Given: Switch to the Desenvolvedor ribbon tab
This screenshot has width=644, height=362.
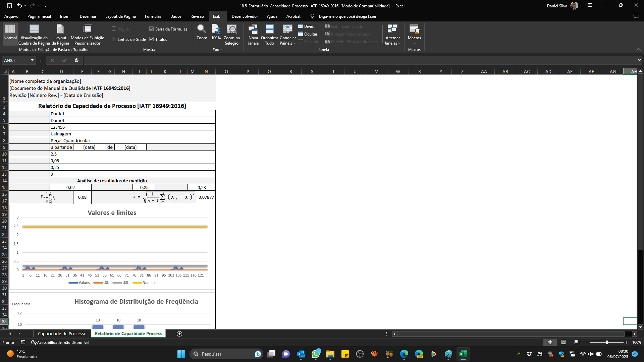Looking at the screenshot, I should [x=245, y=16].
